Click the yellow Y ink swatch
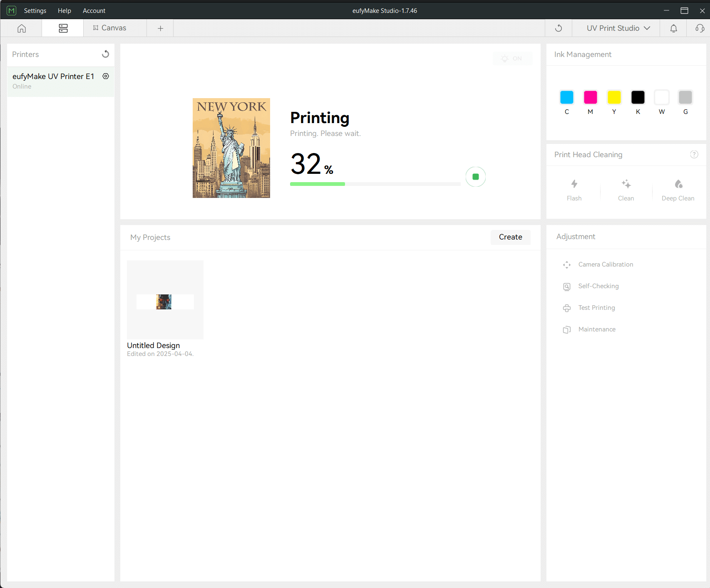 (614, 97)
